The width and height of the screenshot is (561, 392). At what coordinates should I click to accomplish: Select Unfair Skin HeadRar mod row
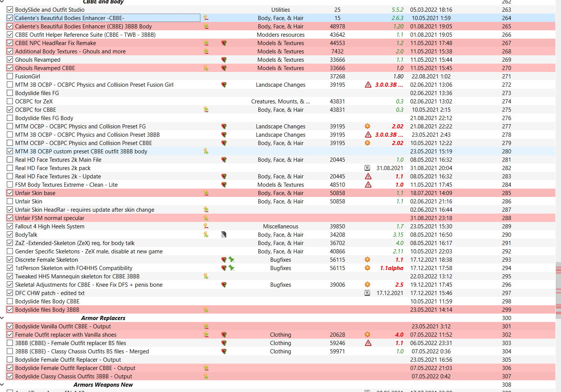[280, 209]
